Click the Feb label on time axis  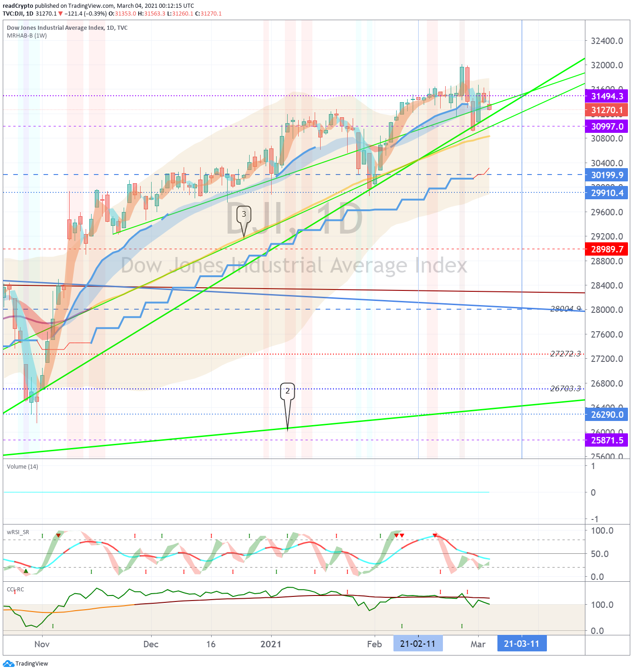coord(374,644)
